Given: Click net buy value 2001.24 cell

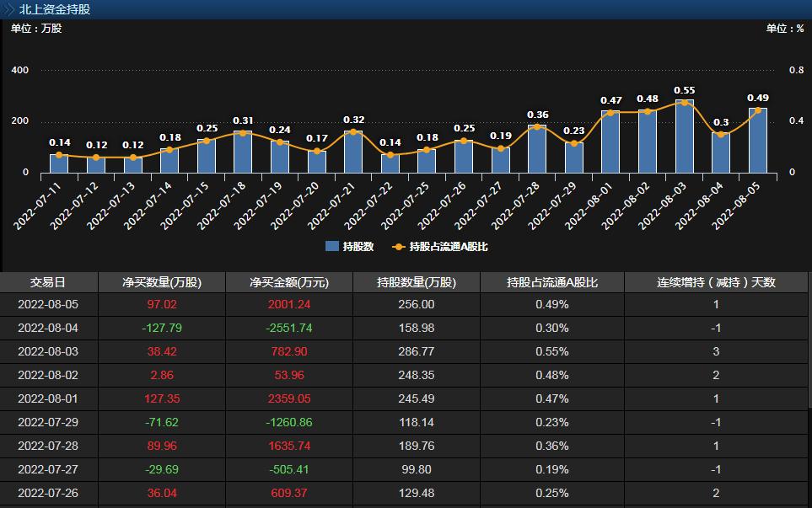Looking at the screenshot, I should 289,304.
